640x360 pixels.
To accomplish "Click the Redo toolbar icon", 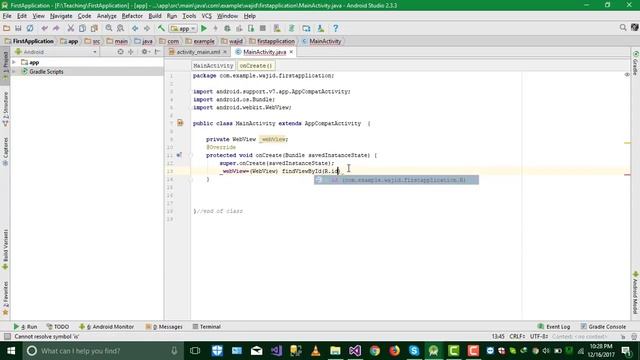I will point(56,28).
